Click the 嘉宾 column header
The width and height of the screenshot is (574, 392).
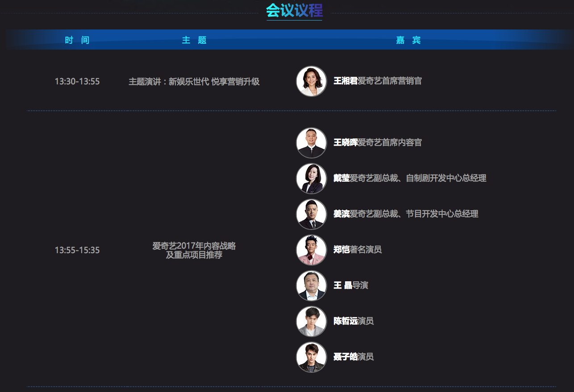pyautogui.click(x=408, y=40)
